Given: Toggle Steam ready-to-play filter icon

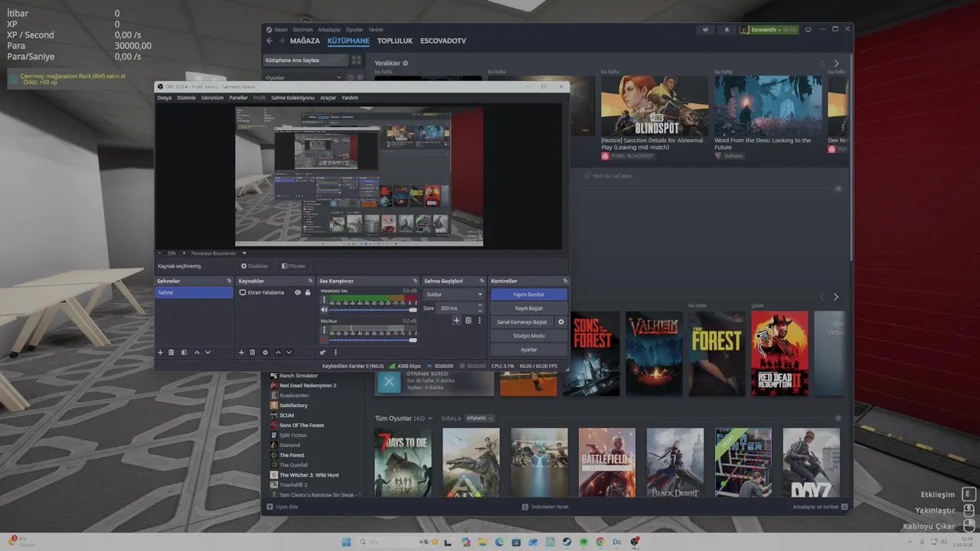Looking at the screenshot, I should [x=360, y=77].
